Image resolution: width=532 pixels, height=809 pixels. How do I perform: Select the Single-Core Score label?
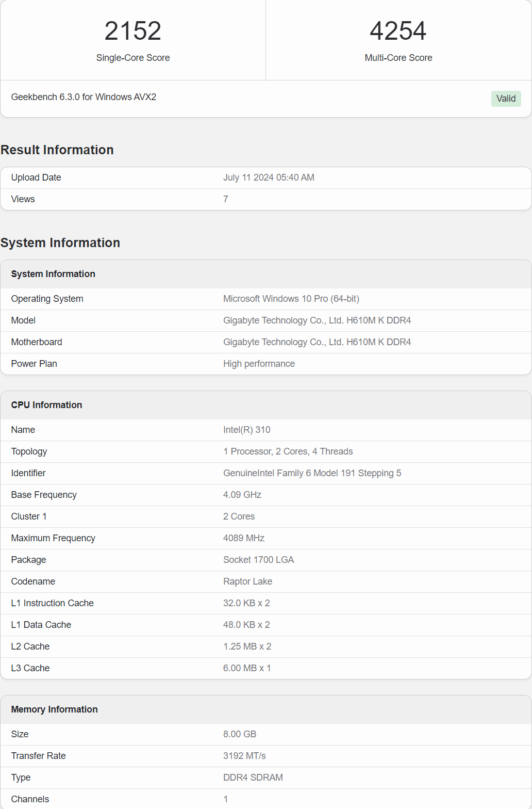click(x=133, y=58)
